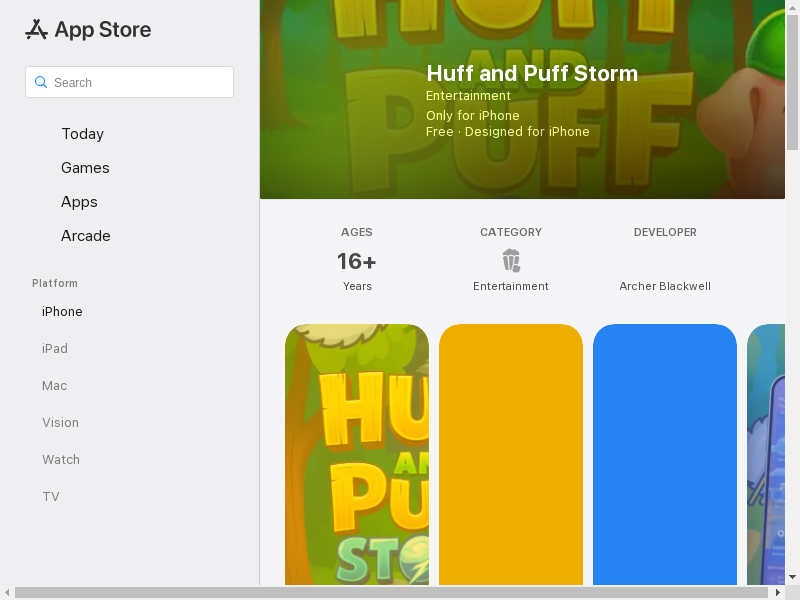Open the first Huff and Puff screenshot
Viewport: 800px width, 600px height.
(x=357, y=455)
